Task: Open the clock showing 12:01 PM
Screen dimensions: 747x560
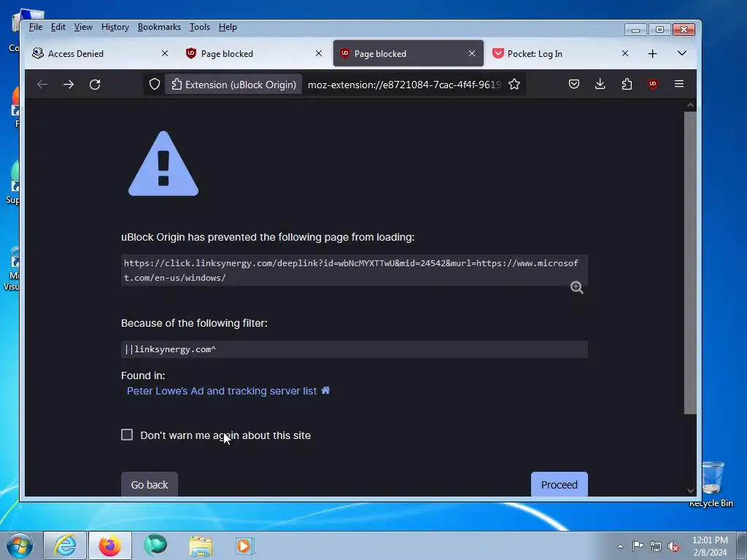Action: coord(710,546)
